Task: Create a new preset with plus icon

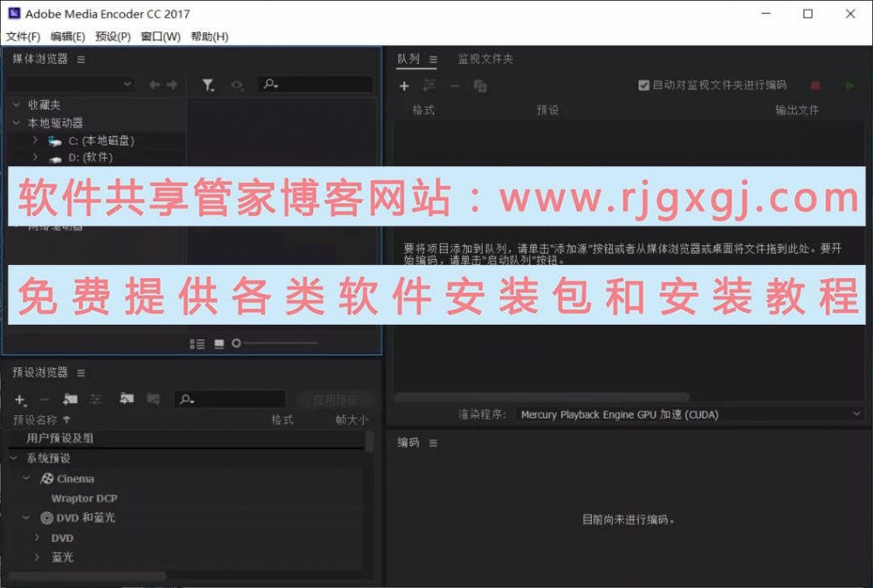Action: coord(20,400)
